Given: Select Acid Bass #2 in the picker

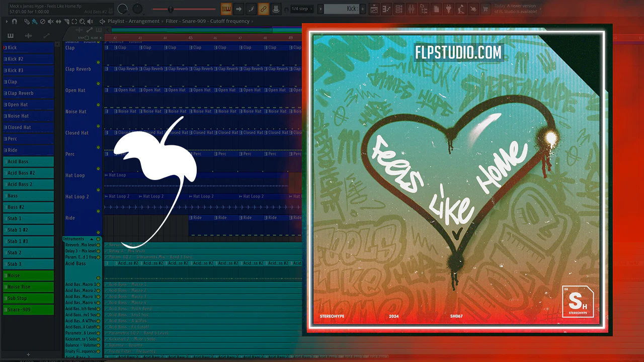Looking at the screenshot, I should point(28,173).
